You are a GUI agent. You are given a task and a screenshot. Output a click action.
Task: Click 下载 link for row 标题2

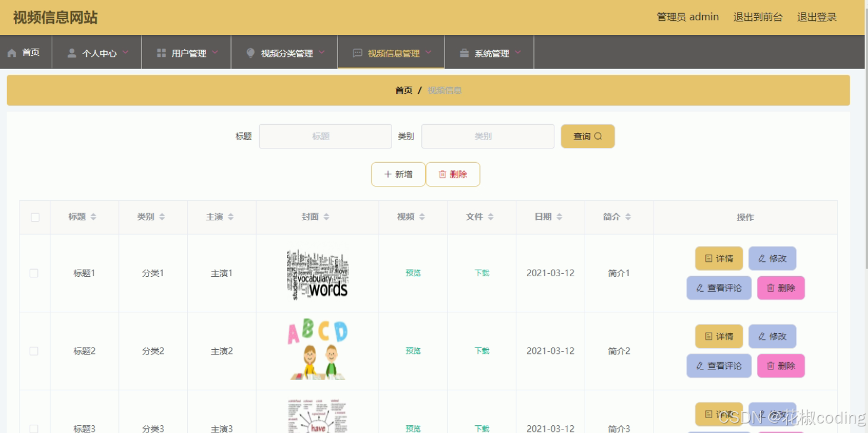pos(482,351)
